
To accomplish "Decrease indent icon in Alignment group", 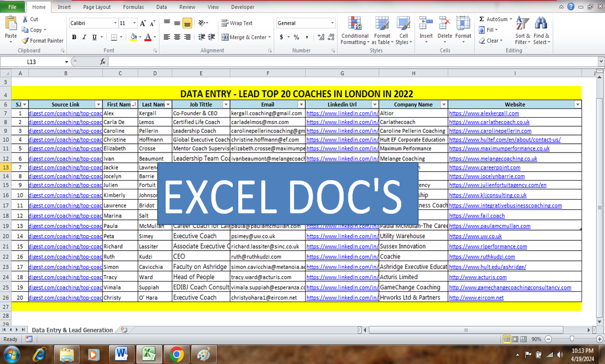I will click(x=202, y=37).
